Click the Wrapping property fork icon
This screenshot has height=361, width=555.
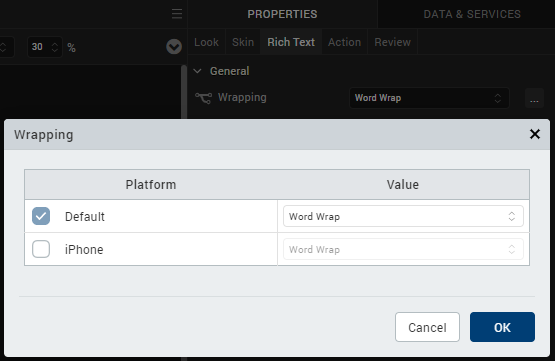204,98
